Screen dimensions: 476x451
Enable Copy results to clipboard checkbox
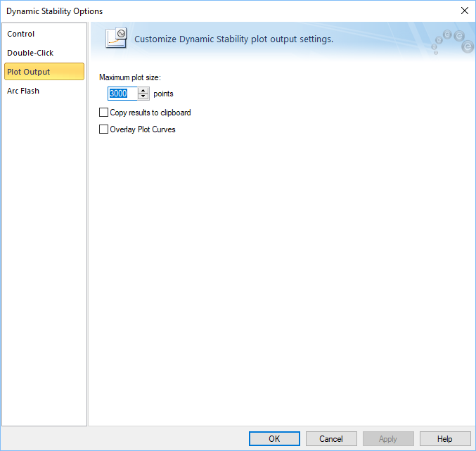104,113
